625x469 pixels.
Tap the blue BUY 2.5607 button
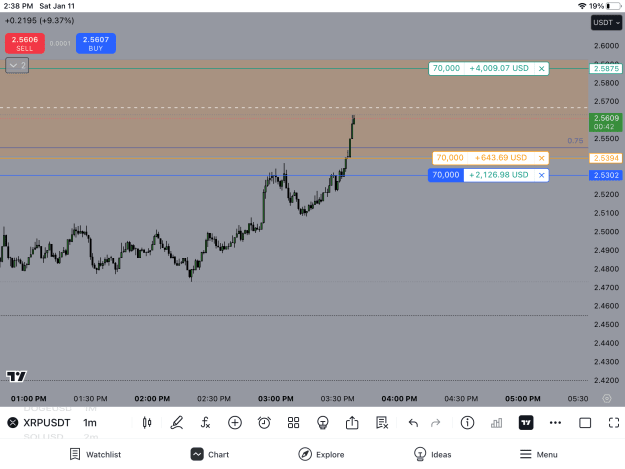(96, 43)
